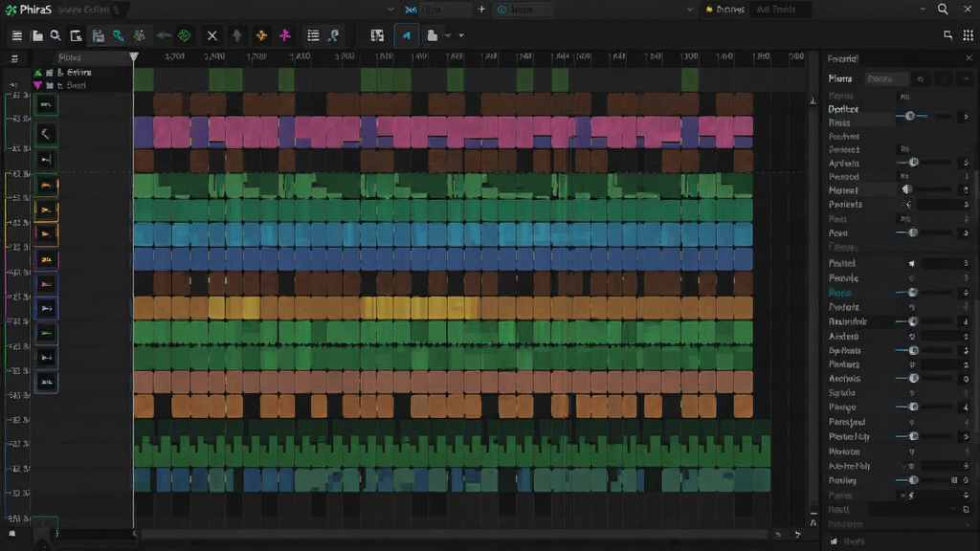
Task: Click the PhiraS application logo
Action: click(x=29, y=10)
